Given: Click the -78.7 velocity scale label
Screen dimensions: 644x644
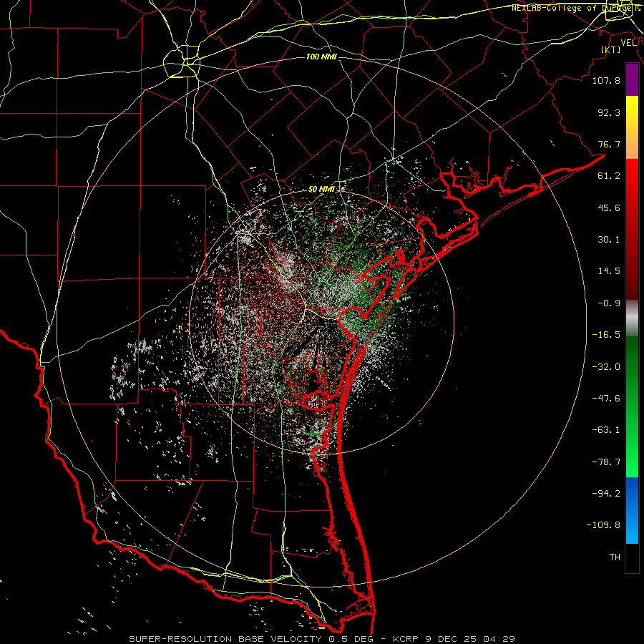Looking at the screenshot, I should point(606,462).
